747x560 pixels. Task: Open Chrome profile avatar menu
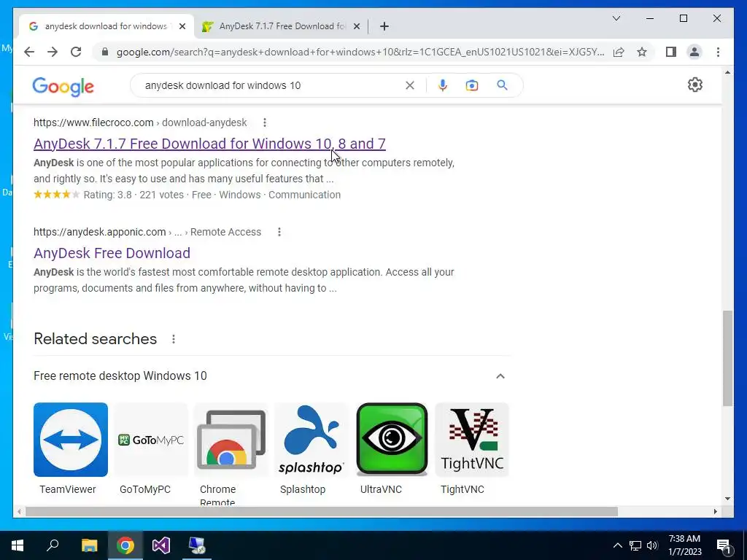click(x=694, y=52)
